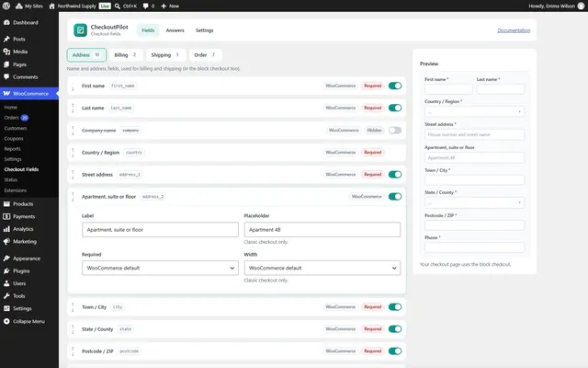Click the home icon beside Northwind Supply
The image size is (588, 368).
[51, 6]
